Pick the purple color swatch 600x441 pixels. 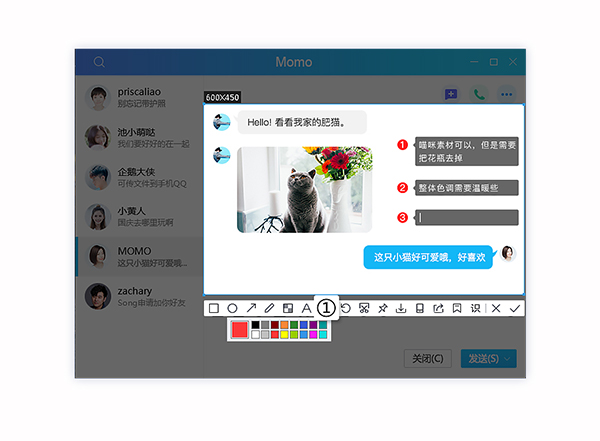point(313,325)
